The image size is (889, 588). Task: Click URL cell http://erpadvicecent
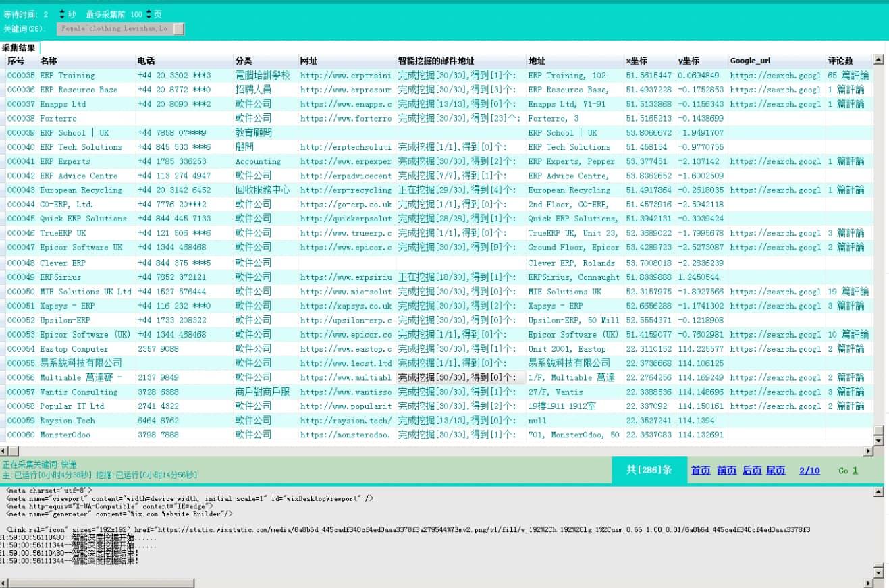(347, 176)
